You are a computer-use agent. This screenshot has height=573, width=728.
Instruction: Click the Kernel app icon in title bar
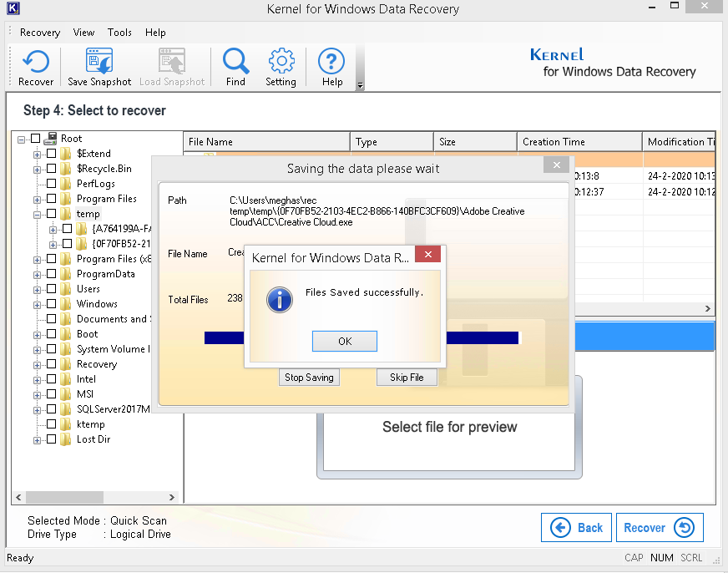click(x=13, y=8)
